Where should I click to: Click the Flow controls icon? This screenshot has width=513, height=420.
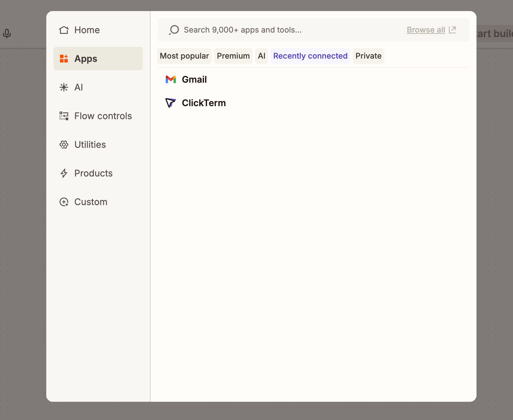pyautogui.click(x=64, y=116)
